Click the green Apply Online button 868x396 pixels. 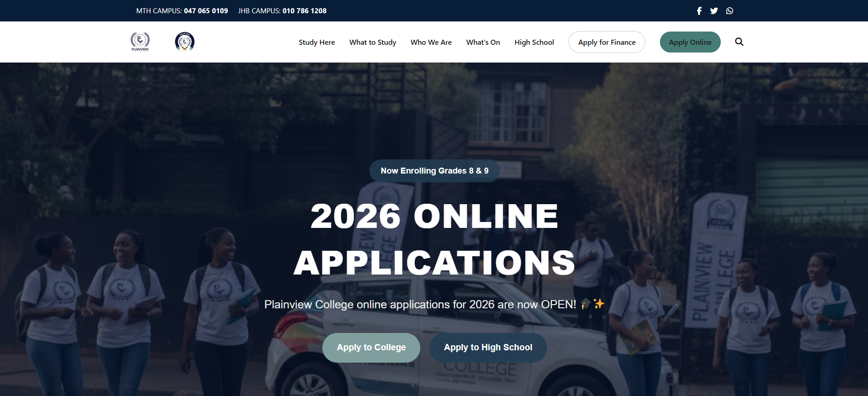690,42
